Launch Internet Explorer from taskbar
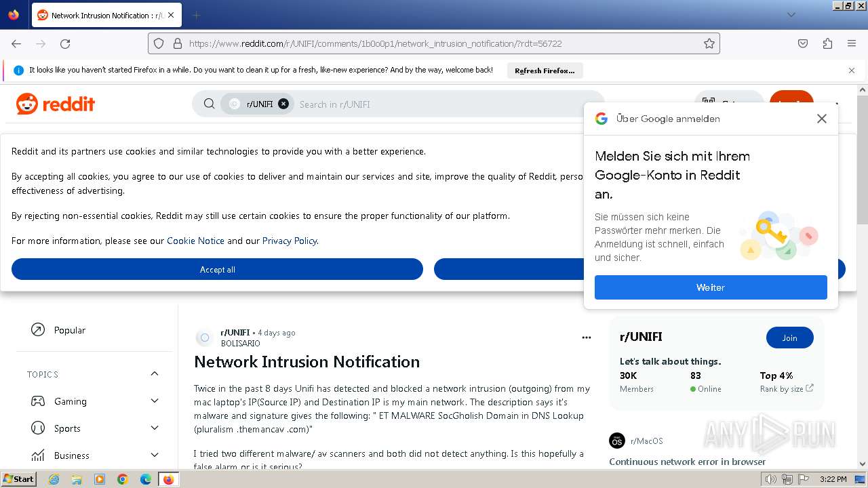The image size is (868, 488). (x=54, y=479)
